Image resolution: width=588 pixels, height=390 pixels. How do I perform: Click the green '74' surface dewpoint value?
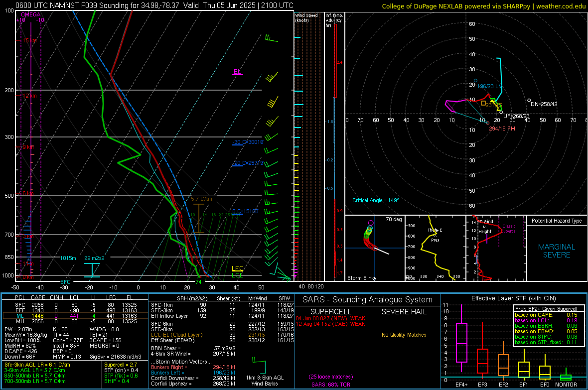point(198,282)
